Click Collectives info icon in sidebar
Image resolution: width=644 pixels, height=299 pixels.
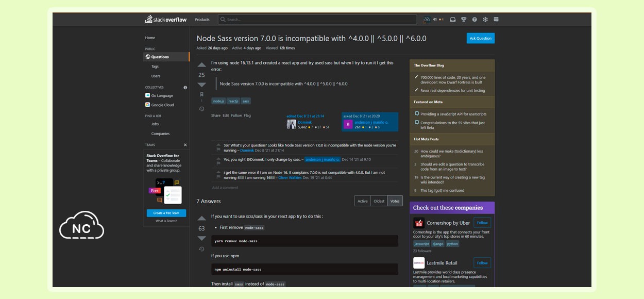pyautogui.click(x=185, y=88)
